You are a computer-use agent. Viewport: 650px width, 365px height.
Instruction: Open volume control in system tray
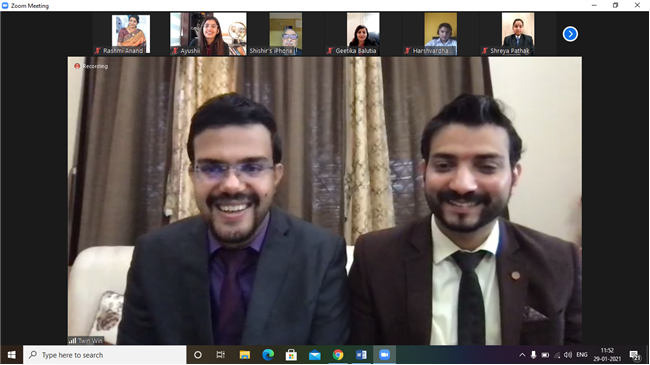pos(568,355)
